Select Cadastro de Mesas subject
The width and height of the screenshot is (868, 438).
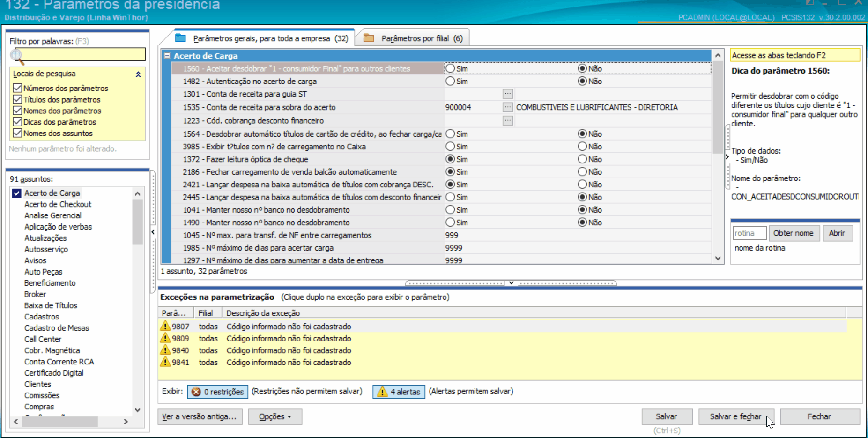57,328
